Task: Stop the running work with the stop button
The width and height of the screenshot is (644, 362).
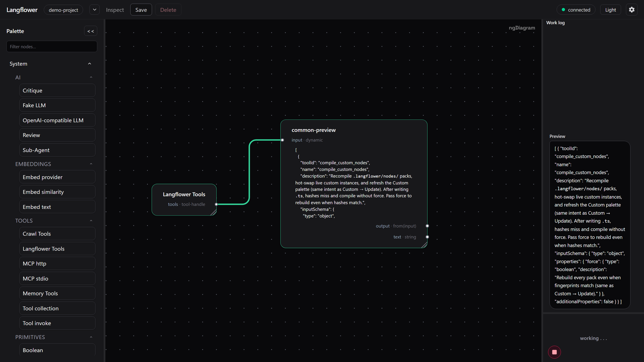Action: (554, 352)
